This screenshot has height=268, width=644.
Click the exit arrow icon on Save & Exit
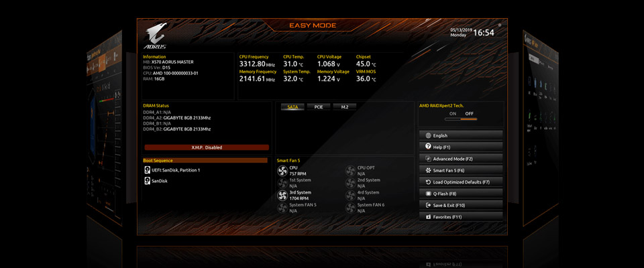tap(429, 205)
